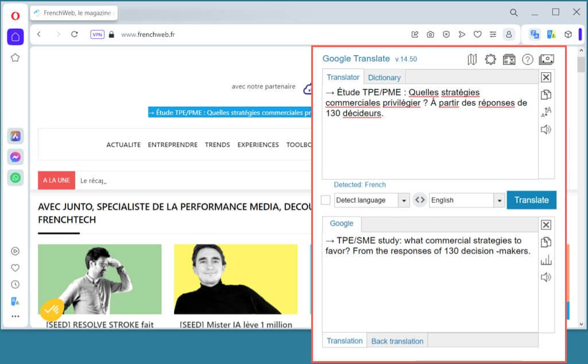Play audio of the translation
Image resolution: width=588 pixels, height=364 pixels.
coord(546,278)
